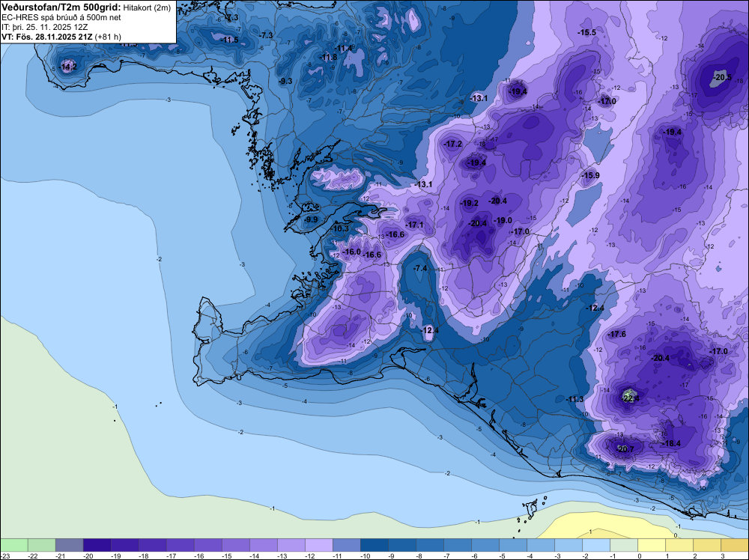Select the legend swatch labeled -13
The height and width of the screenshot is (560, 749).
pos(291,545)
